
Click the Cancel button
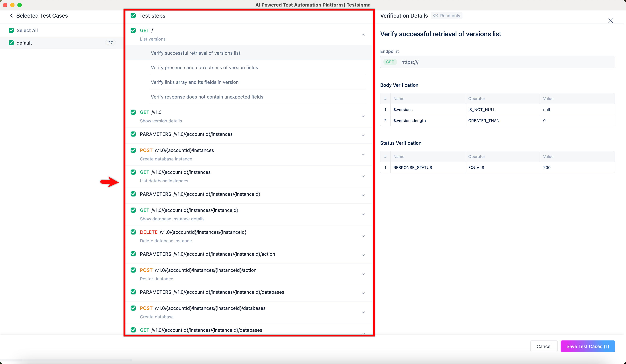[544, 346]
